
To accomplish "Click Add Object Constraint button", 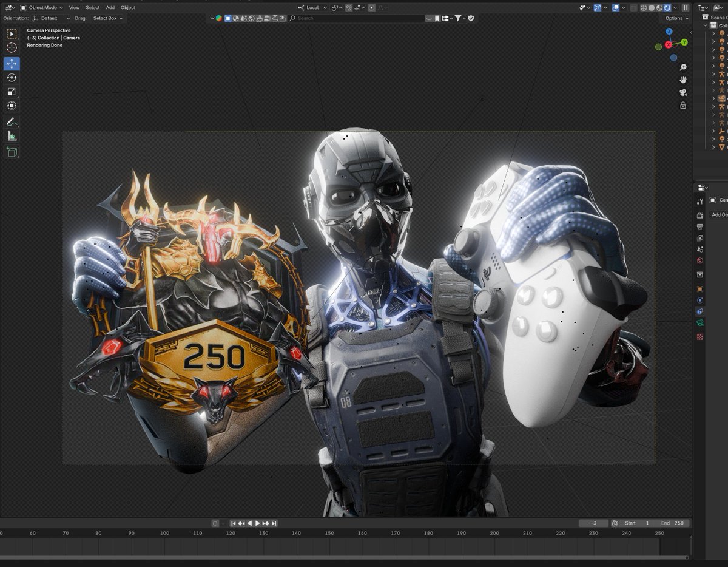I will pyautogui.click(x=719, y=214).
